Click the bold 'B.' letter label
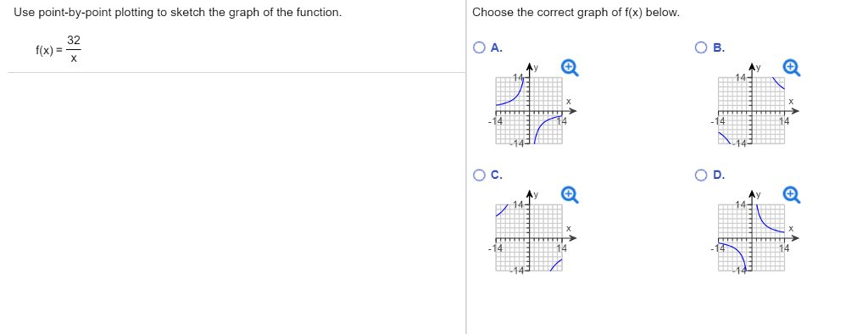The width and height of the screenshot is (868, 334). pos(719,48)
